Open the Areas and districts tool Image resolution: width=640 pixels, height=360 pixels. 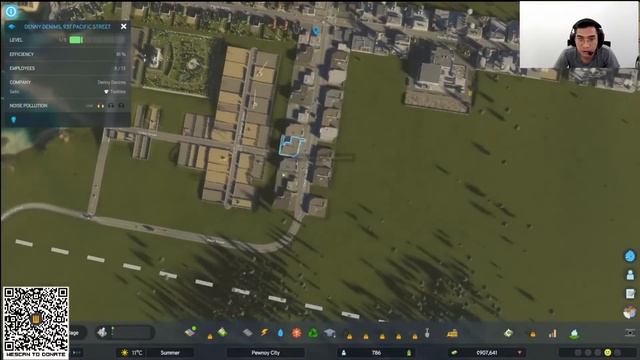point(222,332)
